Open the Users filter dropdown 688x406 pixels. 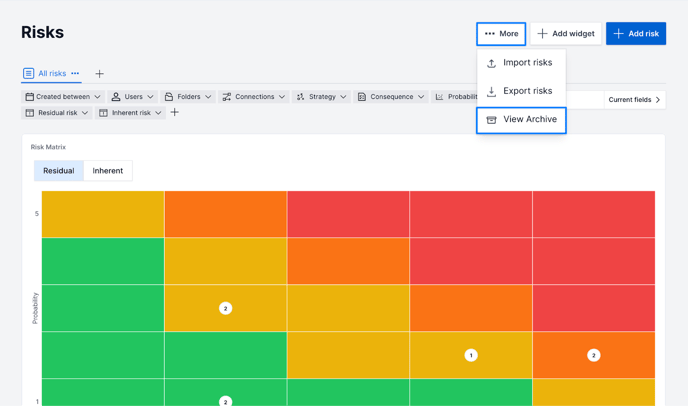pyautogui.click(x=133, y=97)
